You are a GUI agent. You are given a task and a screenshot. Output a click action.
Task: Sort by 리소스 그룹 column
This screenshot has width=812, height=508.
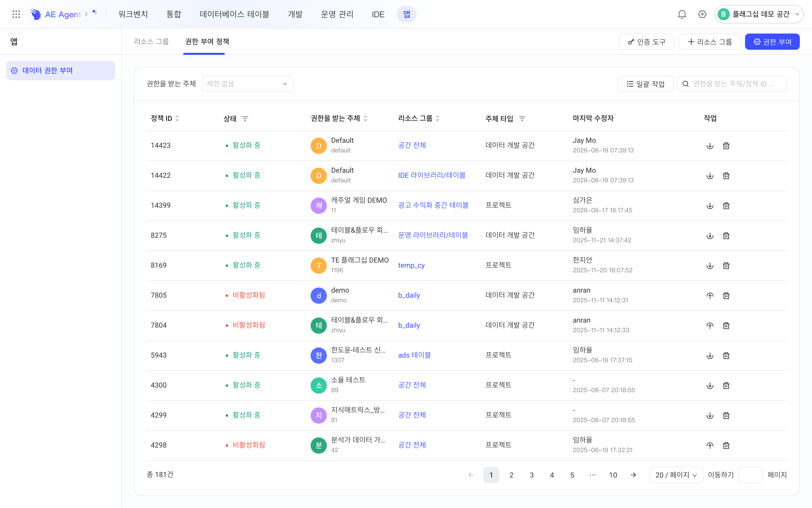(437, 118)
